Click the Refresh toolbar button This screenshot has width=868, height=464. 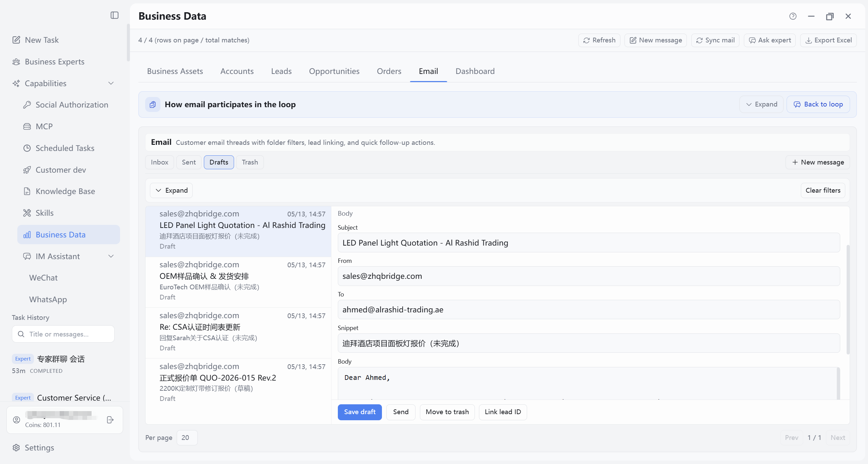click(599, 40)
